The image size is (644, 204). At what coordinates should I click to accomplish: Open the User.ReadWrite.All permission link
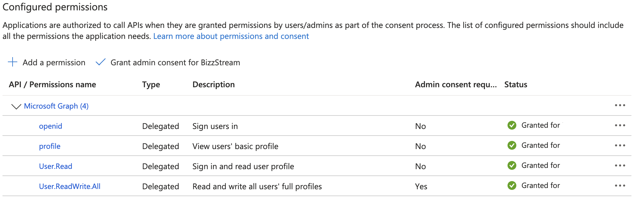coord(70,186)
